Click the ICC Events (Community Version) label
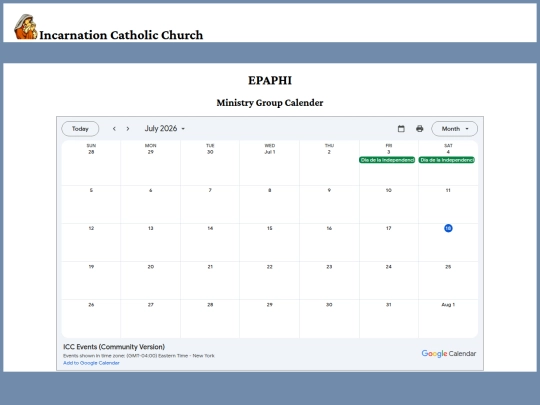 point(114,347)
